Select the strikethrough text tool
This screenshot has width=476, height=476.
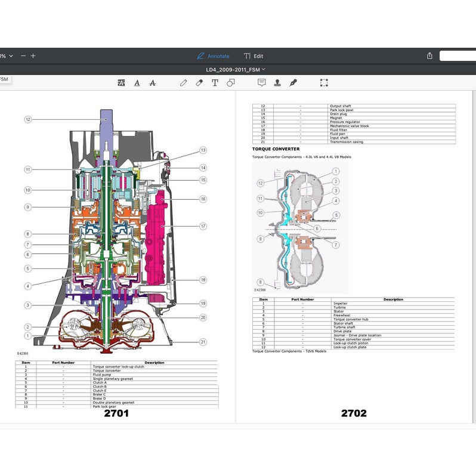point(152,83)
